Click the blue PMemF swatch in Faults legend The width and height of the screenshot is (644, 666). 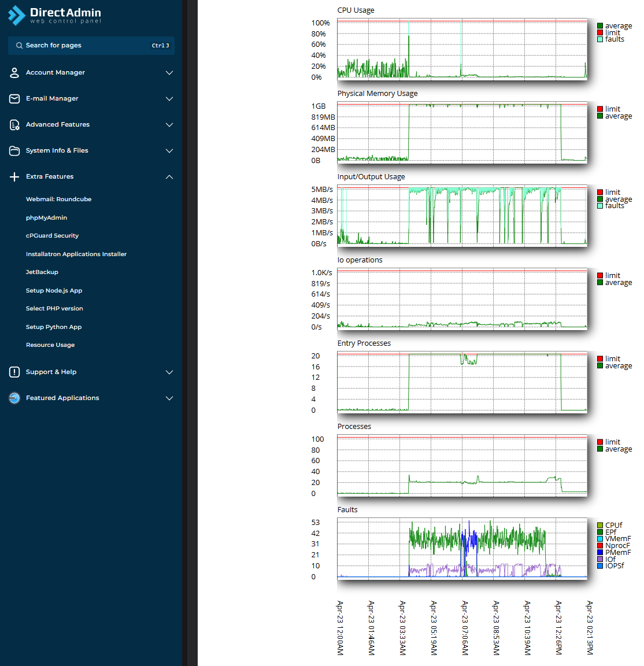(x=600, y=553)
